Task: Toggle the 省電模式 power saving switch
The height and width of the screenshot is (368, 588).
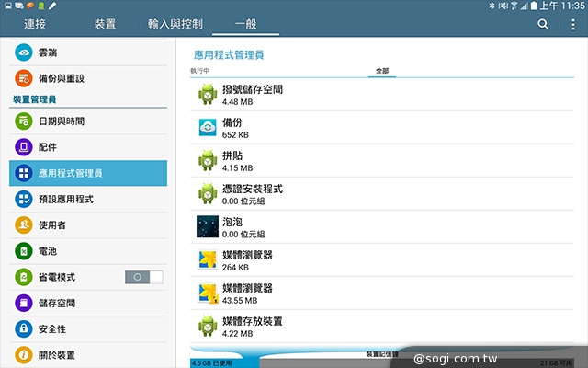Action: click(144, 277)
